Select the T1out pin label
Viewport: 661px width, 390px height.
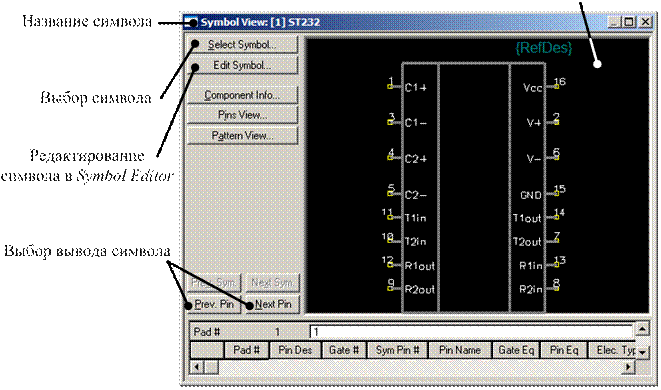[527, 218]
